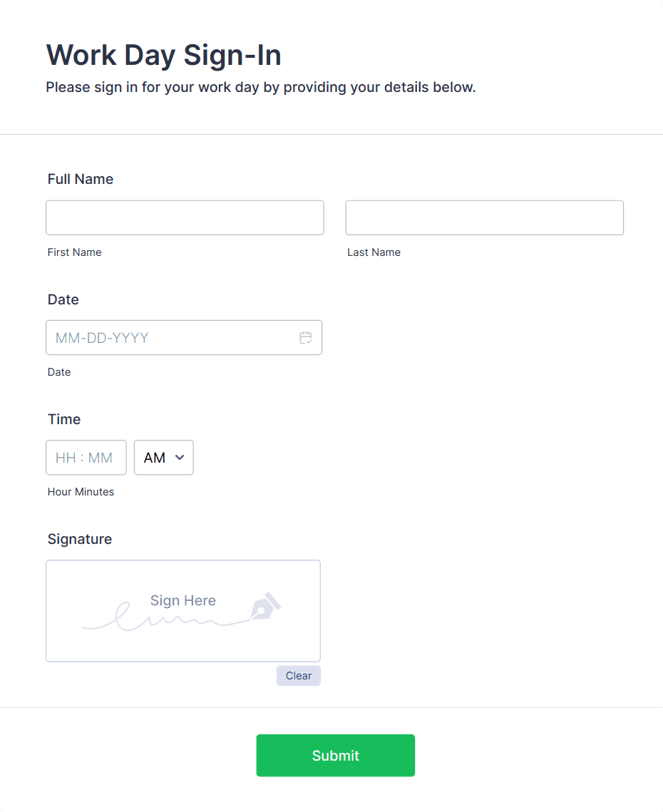Click the Time field label
Screen dimensions: 663x812
[x=64, y=419]
